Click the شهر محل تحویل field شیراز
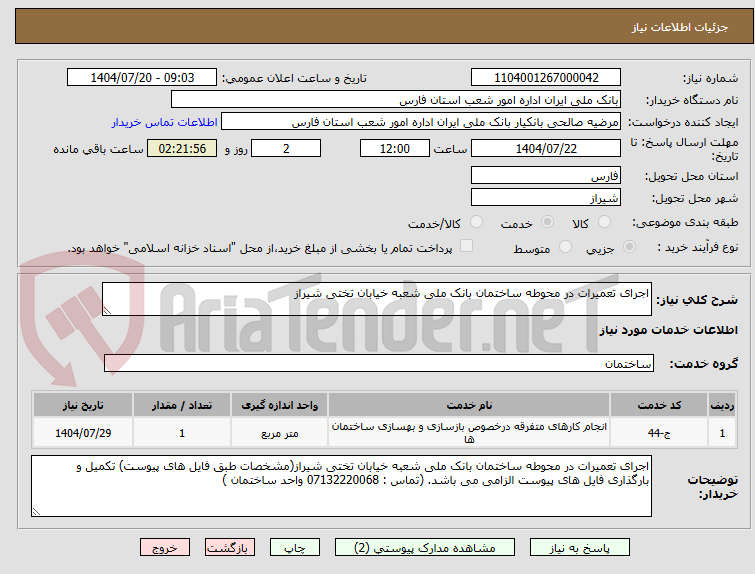The width and height of the screenshot is (755, 574). 546,197
